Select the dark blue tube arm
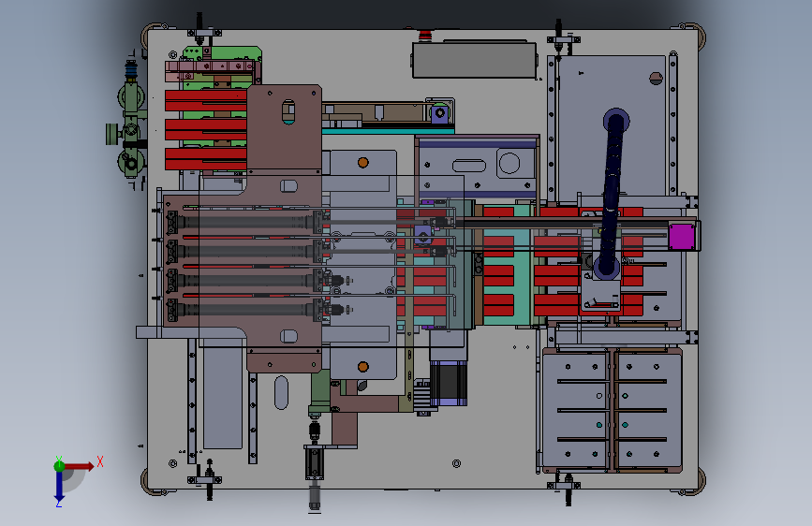The width and height of the screenshot is (812, 526). (x=612, y=194)
